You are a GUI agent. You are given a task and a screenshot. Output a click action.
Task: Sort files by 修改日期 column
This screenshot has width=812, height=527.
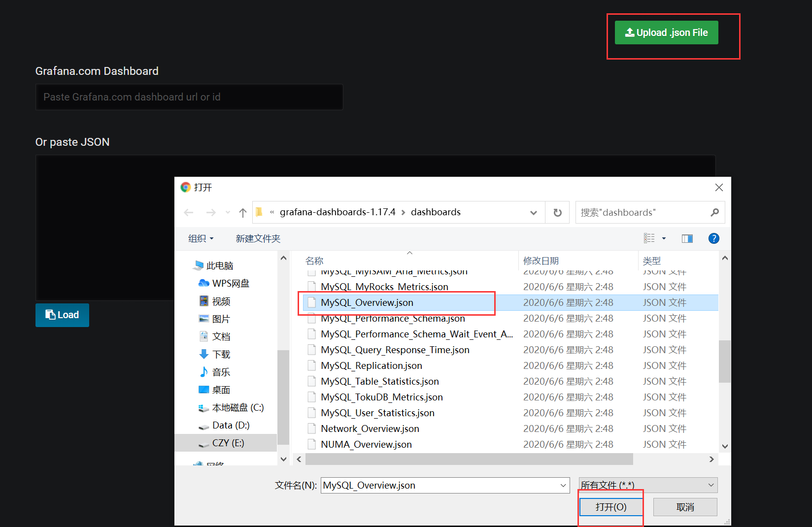541,261
